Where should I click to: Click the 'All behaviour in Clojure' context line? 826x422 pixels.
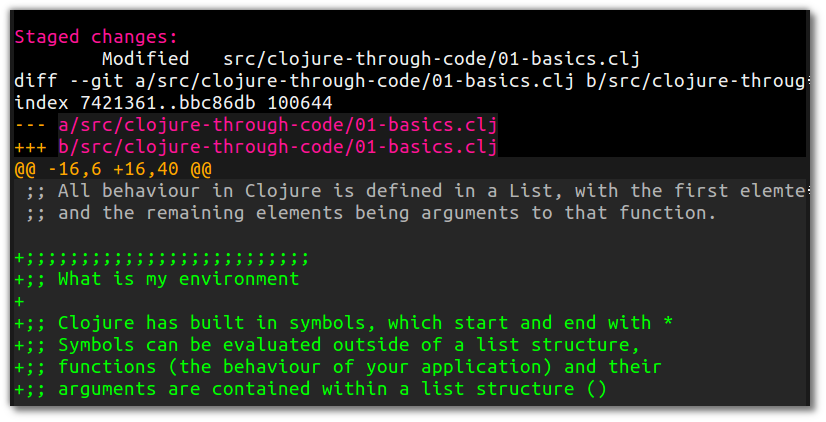[415, 191]
